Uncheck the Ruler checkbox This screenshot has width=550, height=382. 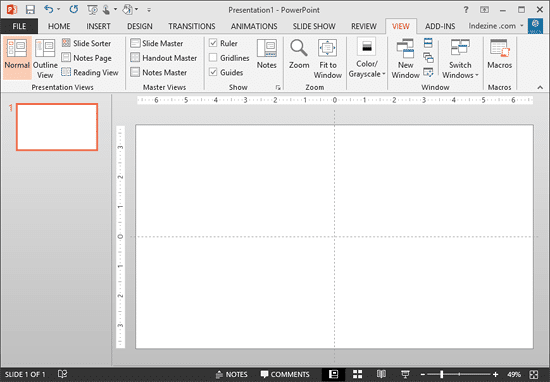[x=213, y=43]
